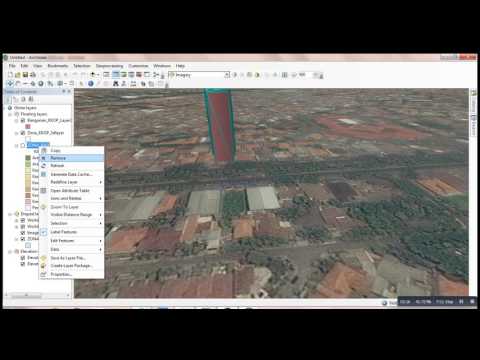480x360 pixels.
Task: Toggle the fourth checkbox under Draped layers
Action: [x=23, y=239]
